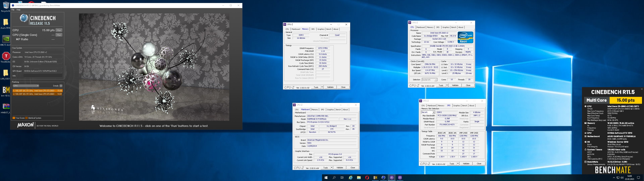Open the Asus x79 folder on the desktop
The height and width of the screenshot is (181, 644).
click(x=5, y=24)
